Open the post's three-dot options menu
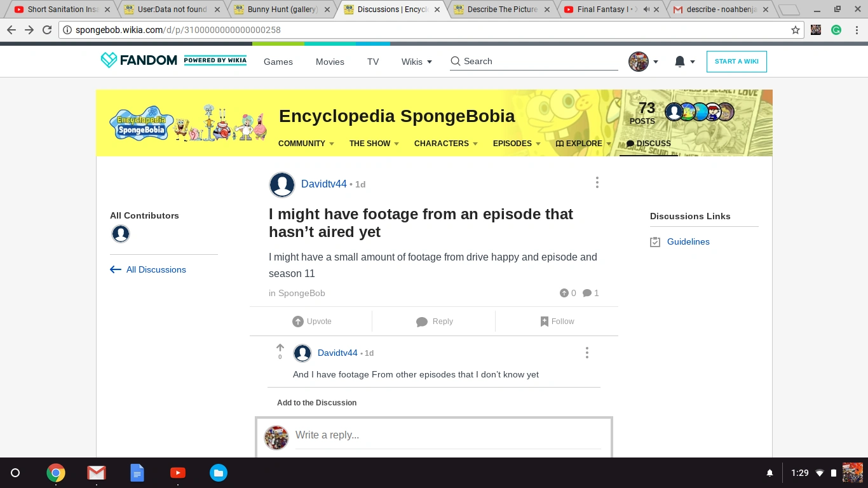Viewport: 868px width, 488px height. tap(597, 183)
